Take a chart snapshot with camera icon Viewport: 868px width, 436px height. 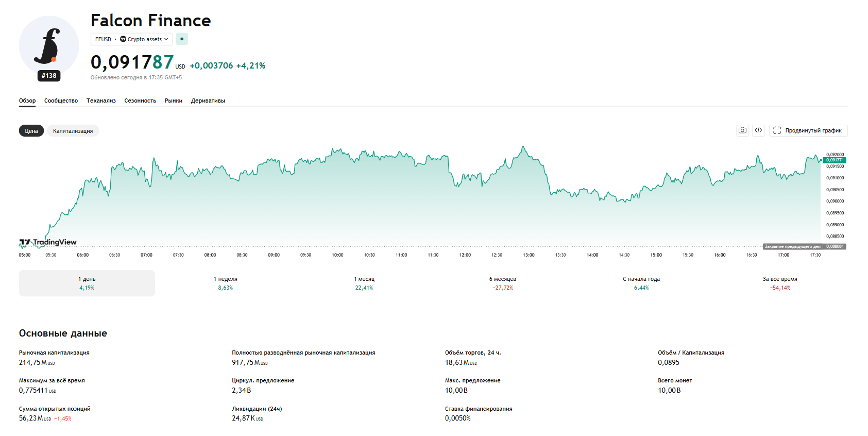click(x=742, y=130)
